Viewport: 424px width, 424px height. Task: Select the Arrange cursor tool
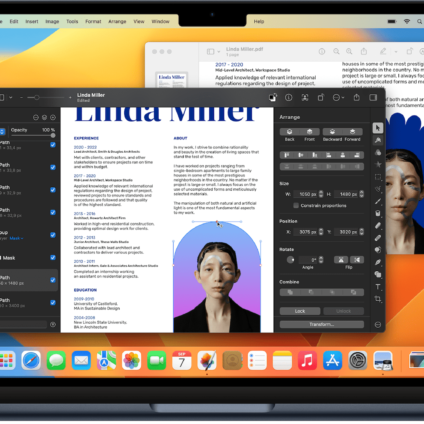point(378,128)
